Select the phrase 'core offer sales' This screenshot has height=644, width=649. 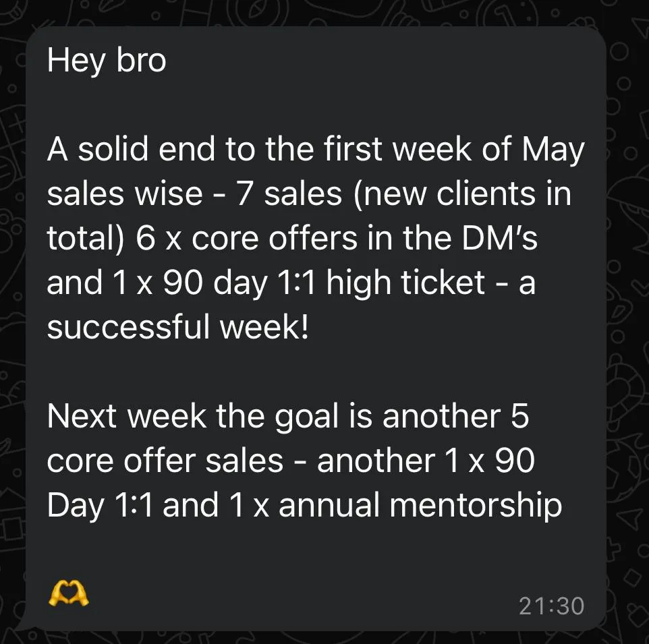(x=165, y=461)
